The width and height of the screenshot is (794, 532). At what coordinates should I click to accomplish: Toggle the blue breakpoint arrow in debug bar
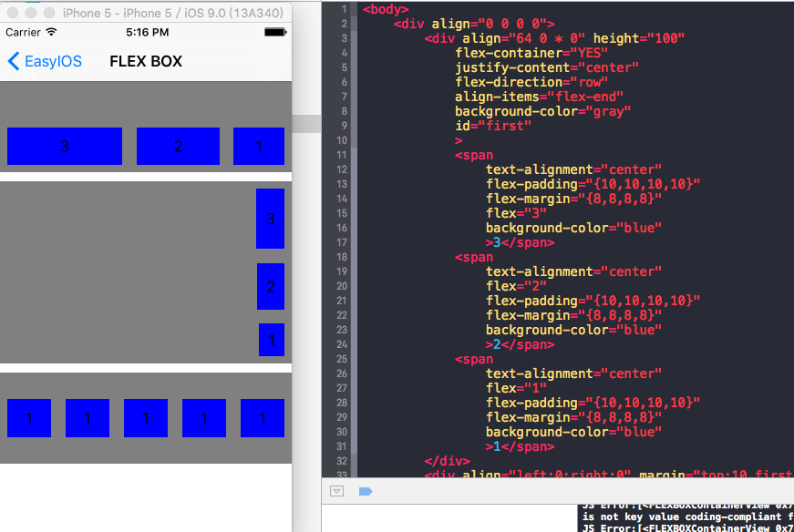point(366,491)
